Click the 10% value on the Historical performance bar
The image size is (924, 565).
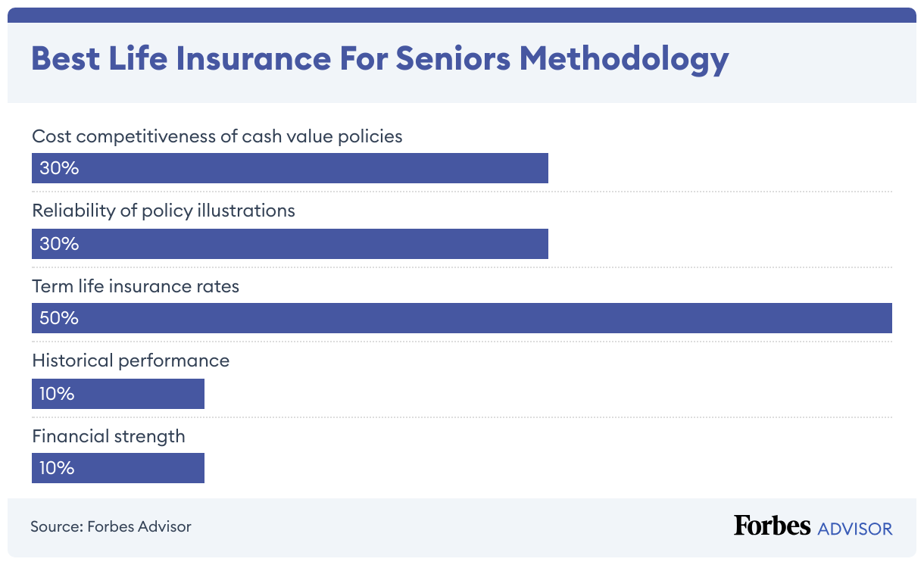pos(57,394)
